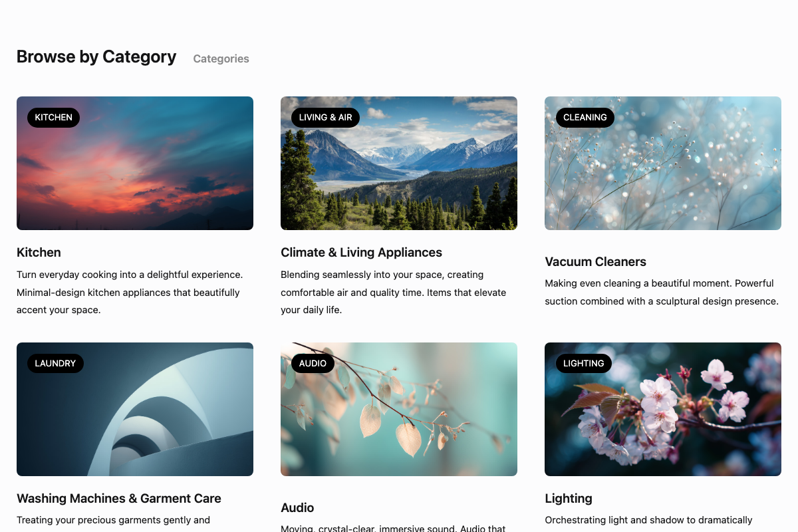
Task: Click the Browse by Category heading
Action: (96, 57)
